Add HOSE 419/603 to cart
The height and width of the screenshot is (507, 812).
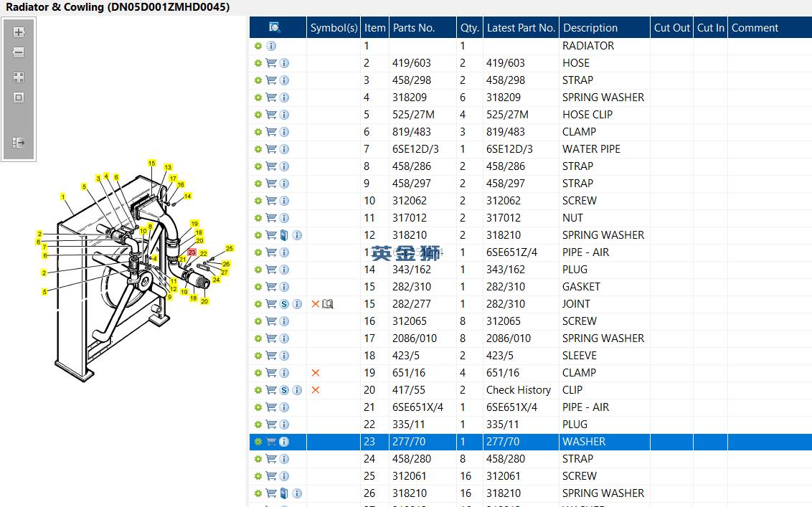271,63
